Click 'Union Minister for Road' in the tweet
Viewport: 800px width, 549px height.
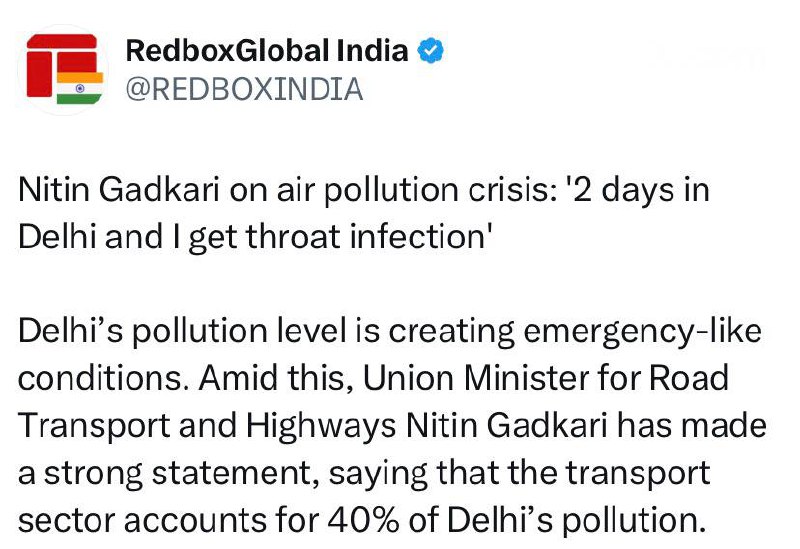pyautogui.click(x=548, y=378)
